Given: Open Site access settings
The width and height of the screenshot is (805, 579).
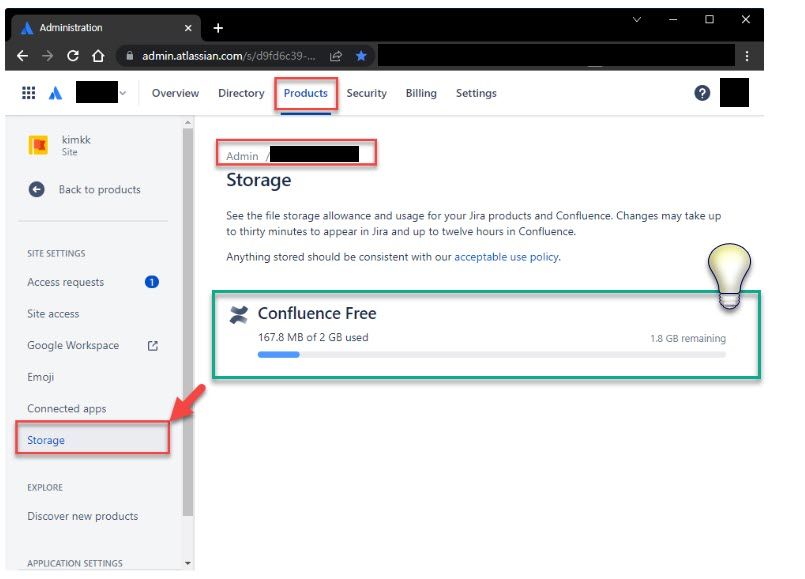Looking at the screenshot, I should point(53,314).
